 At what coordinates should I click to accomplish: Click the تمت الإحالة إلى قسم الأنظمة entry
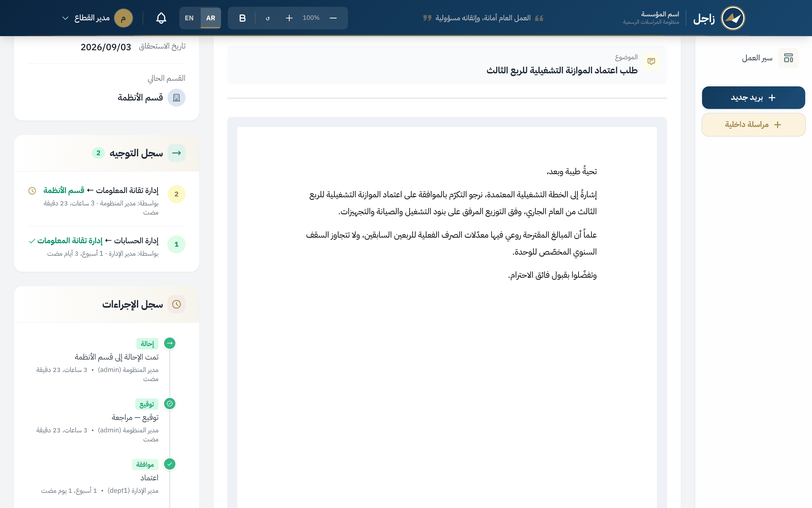[116, 357]
